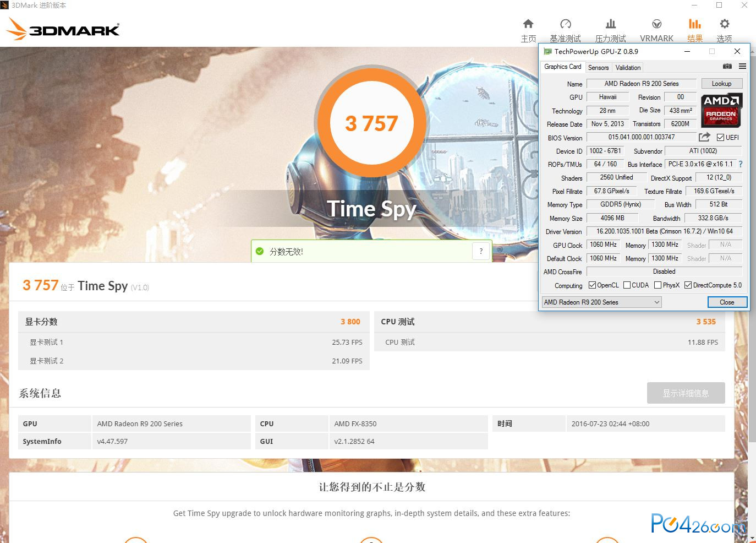Click the timestamp 2016-07-23 02:44 +08:00

coord(610,423)
